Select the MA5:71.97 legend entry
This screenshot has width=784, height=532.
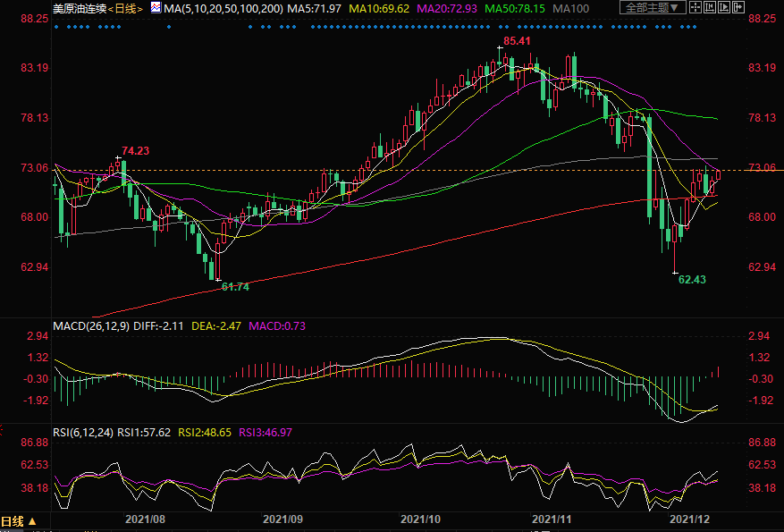point(317,8)
